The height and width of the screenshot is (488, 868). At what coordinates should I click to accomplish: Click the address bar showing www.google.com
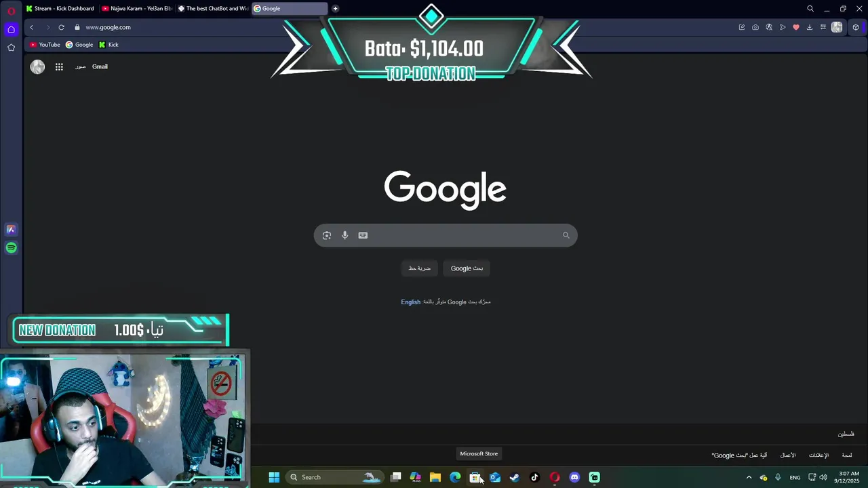(108, 27)
